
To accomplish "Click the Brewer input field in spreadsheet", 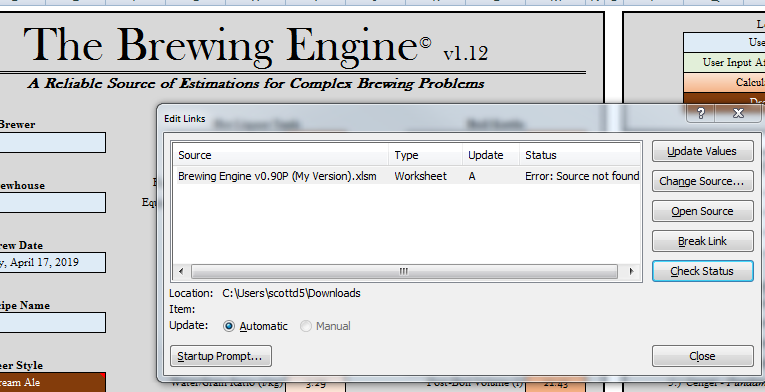I will (52, 143).
